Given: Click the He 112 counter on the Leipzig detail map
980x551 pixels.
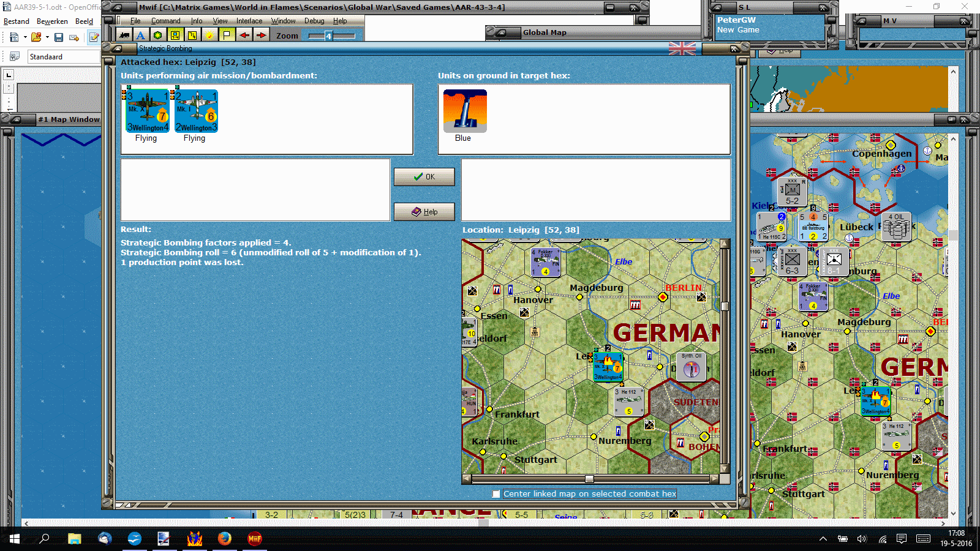Looking at the screenshot, I should pyautogui.click(x=628, y=402).
